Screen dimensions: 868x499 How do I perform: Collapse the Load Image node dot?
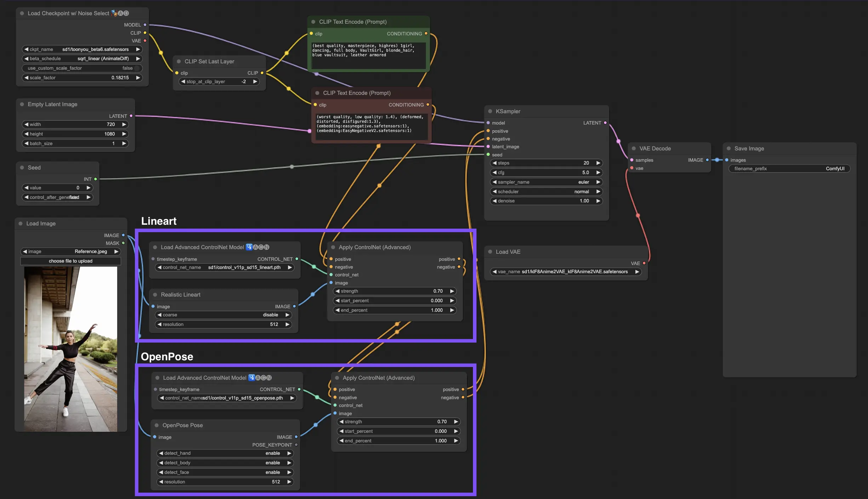click(x=21, y=224)
